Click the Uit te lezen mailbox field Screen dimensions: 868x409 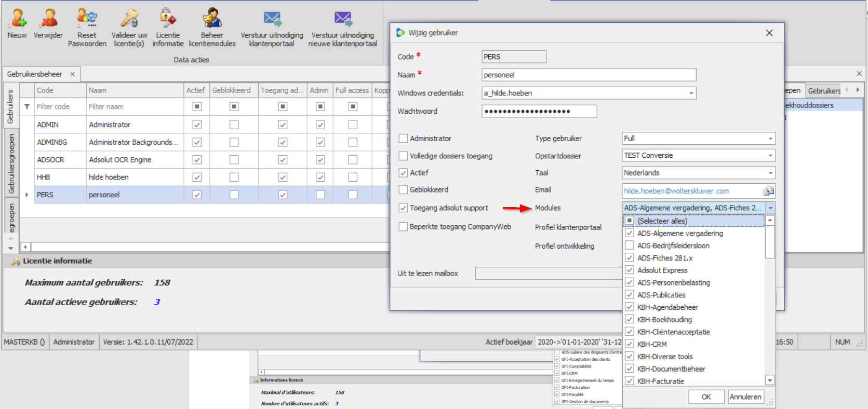tap(548, 273)
